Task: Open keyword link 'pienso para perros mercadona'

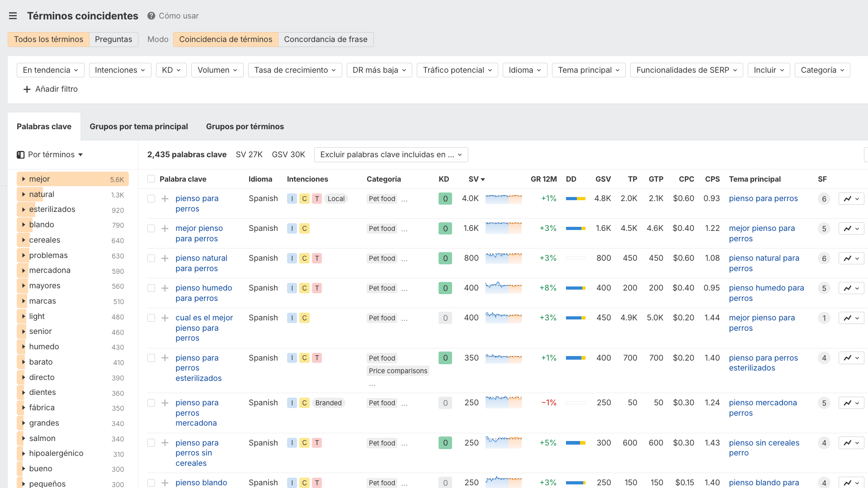Action: [197, 413]
